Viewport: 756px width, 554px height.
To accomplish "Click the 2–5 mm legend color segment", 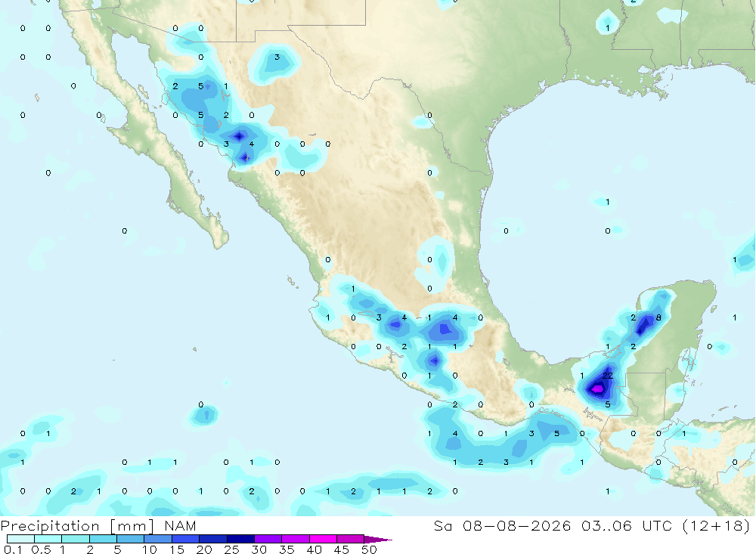I will coord(103,539).
